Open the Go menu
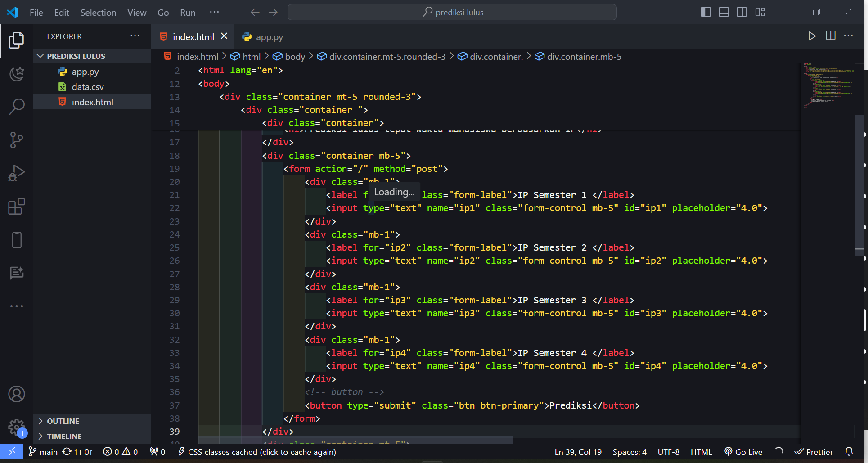The width and height of the screenshot is (868, 463). pos(163,13)
